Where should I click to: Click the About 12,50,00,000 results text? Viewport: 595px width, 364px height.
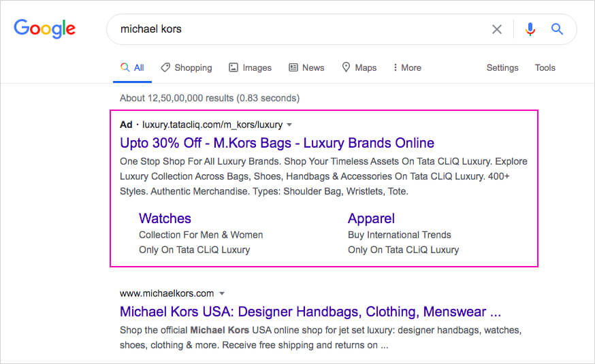point(210,98)
